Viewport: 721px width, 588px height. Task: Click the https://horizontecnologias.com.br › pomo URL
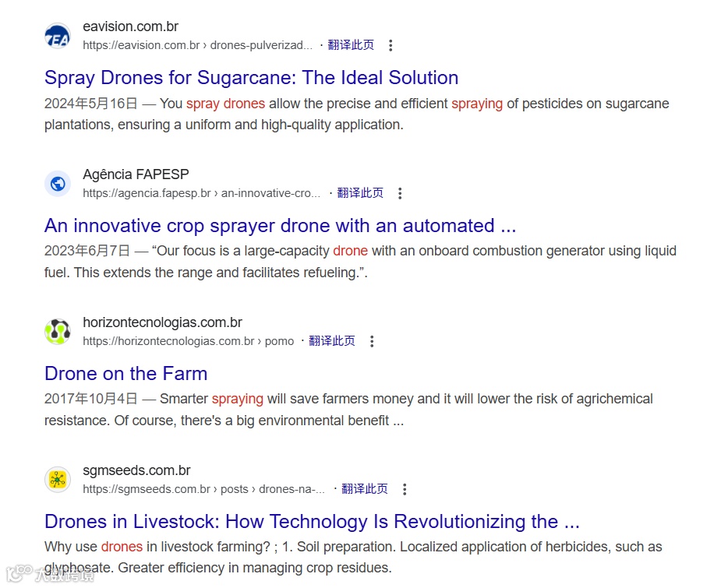point(188,341)
